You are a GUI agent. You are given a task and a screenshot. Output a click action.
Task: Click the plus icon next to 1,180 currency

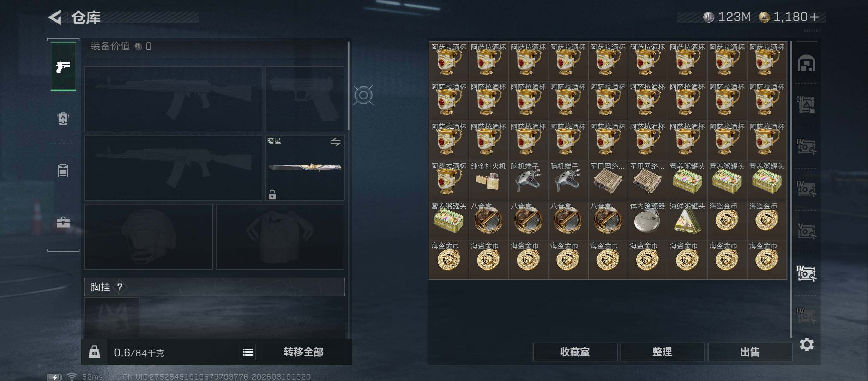815,17
